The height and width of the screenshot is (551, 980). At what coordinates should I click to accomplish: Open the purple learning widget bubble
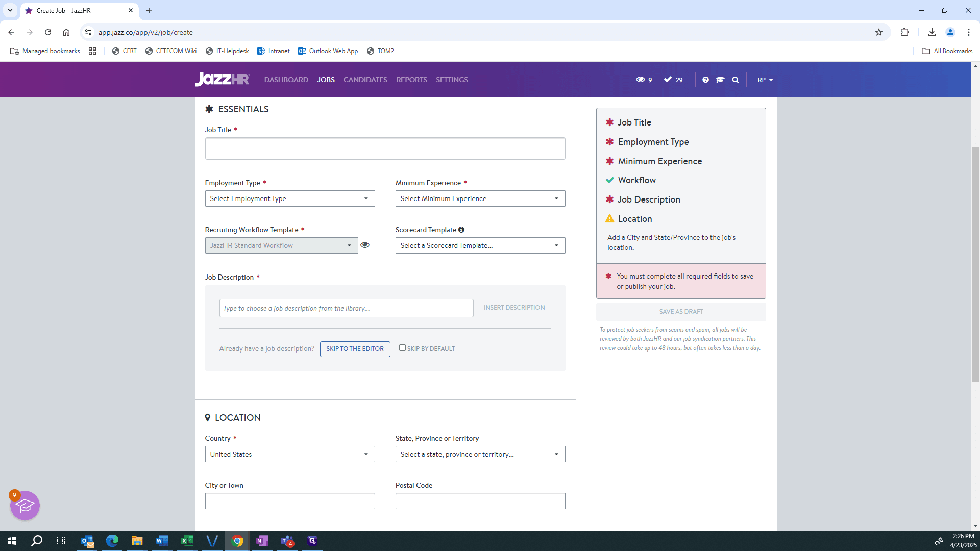point(25,506)
